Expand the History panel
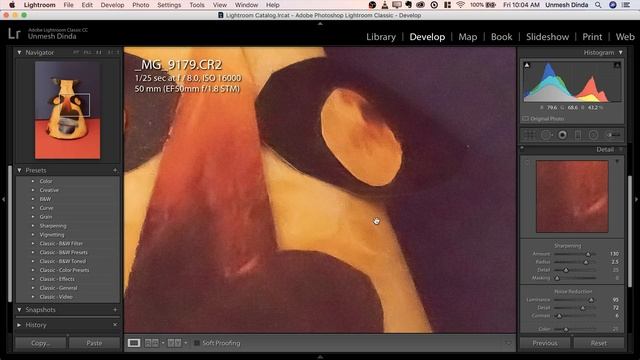This screenshot has width=640, height=360. pos(19,325)
